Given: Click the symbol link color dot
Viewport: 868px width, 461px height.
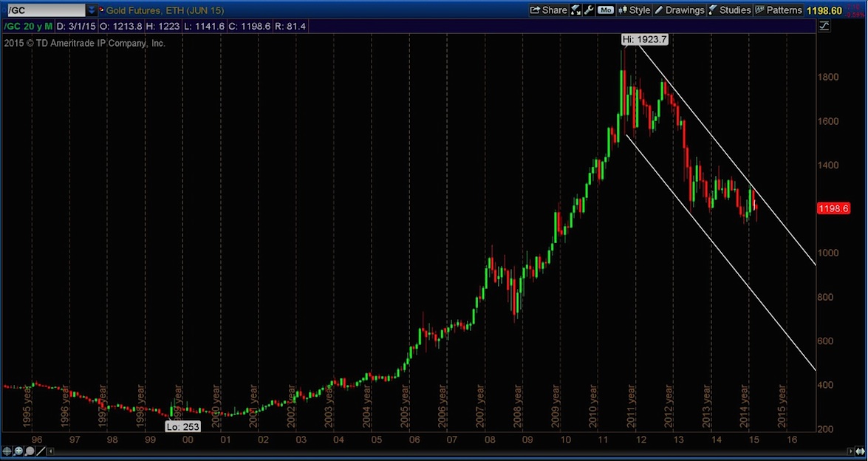Looking at the screenshot, I should click(x=101, y=10).
